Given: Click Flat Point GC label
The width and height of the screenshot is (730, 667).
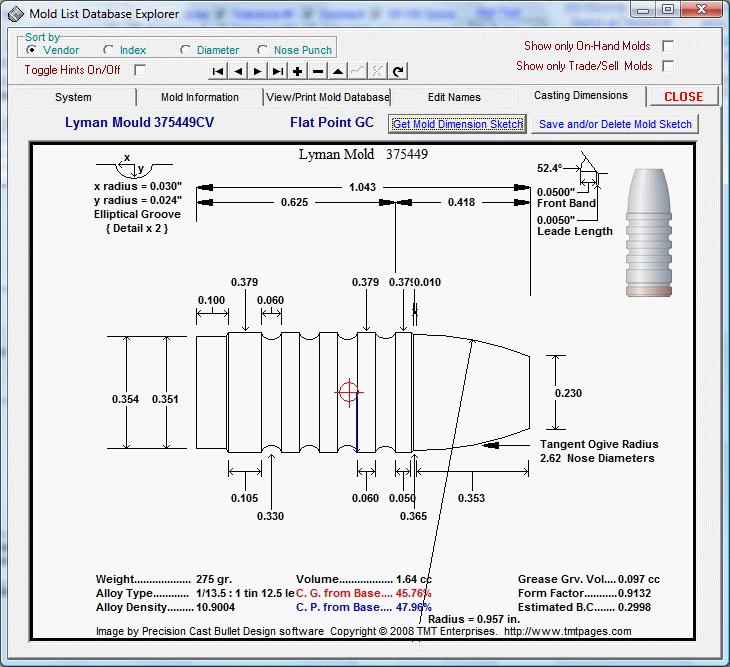Looking at the screenshot, I should coord(331,122).
